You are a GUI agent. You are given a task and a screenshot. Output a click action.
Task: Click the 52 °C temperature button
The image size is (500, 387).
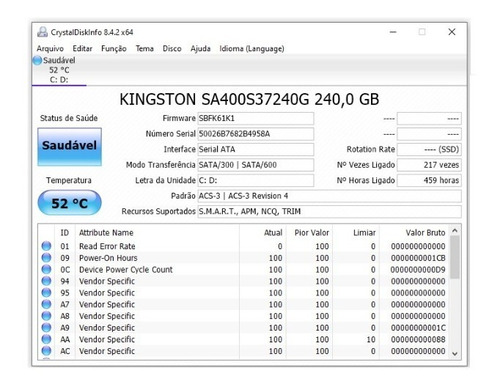tap(69, 203)
